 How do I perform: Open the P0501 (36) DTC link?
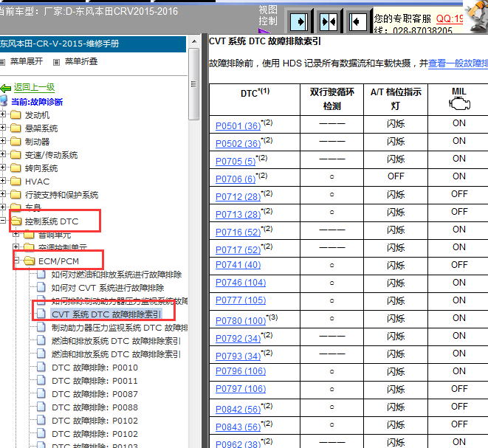pos(238,125)
